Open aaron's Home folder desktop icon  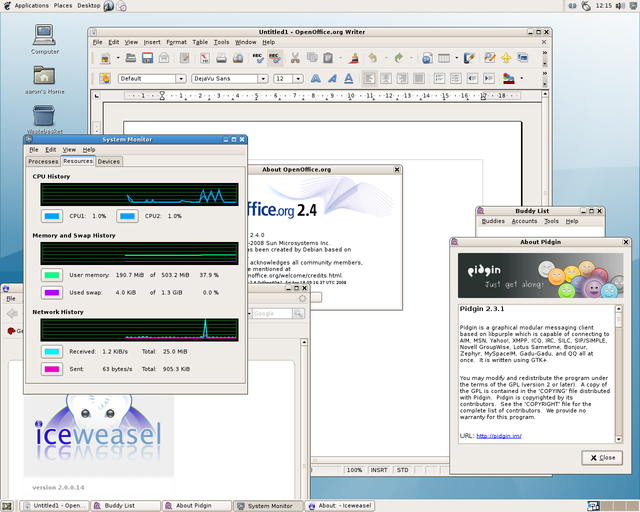coord(44,80)
